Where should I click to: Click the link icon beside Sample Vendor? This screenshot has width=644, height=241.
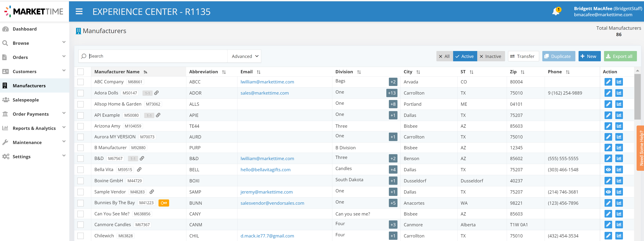click(x=152, y=192)
